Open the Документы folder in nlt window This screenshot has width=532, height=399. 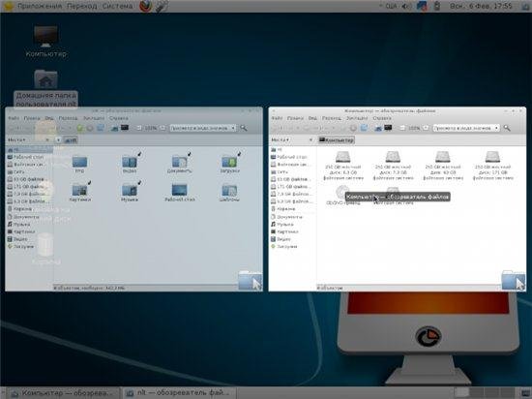coord(180,165)
